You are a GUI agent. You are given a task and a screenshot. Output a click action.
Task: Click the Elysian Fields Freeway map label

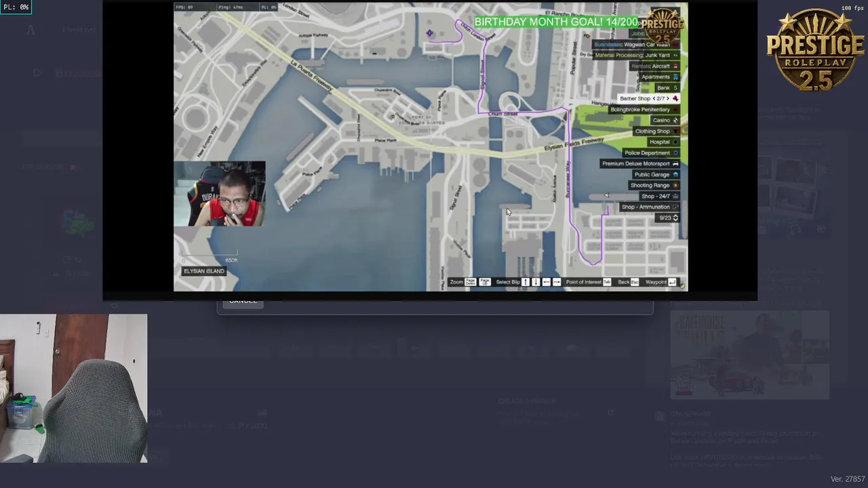coord(574,144)
